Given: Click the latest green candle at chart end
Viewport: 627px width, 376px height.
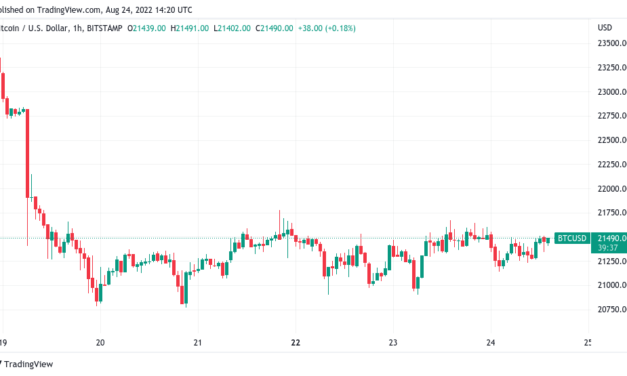Looking at the screenshot, I should [548, 240].
